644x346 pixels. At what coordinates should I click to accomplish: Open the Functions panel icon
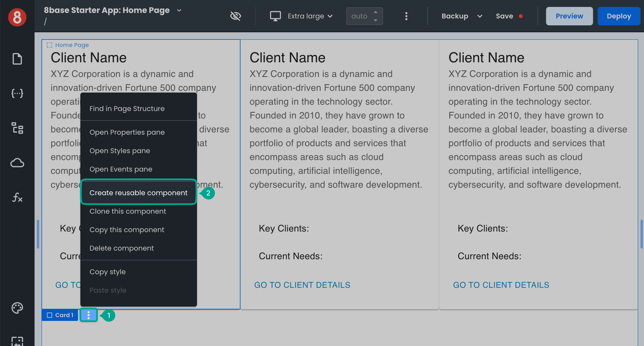tap(17, 198)
